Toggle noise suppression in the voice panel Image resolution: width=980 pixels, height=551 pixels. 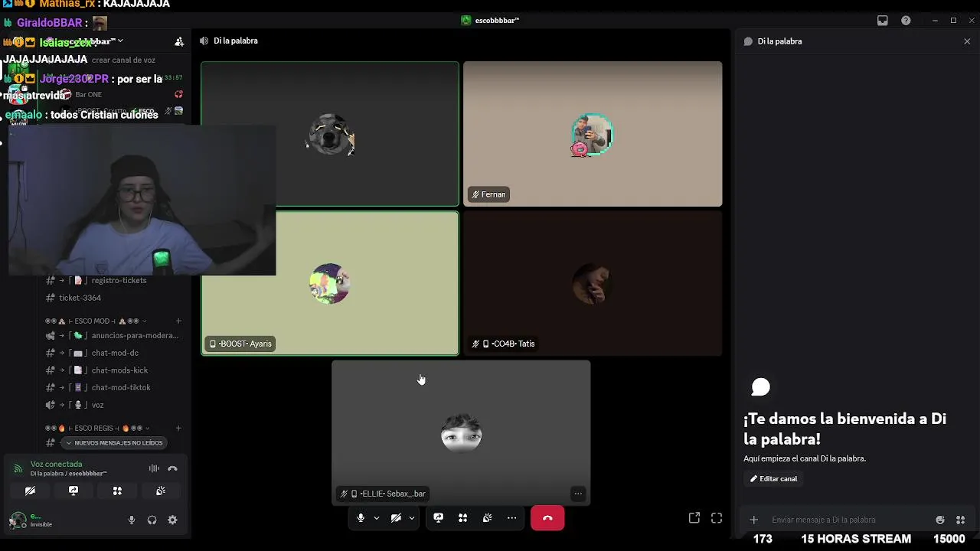pos(154,468)
